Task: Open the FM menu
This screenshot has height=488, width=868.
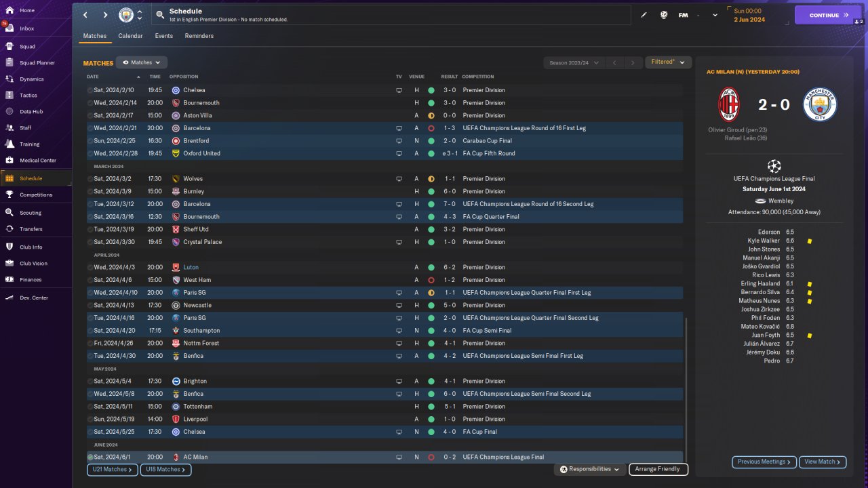Action: (684, 15)
